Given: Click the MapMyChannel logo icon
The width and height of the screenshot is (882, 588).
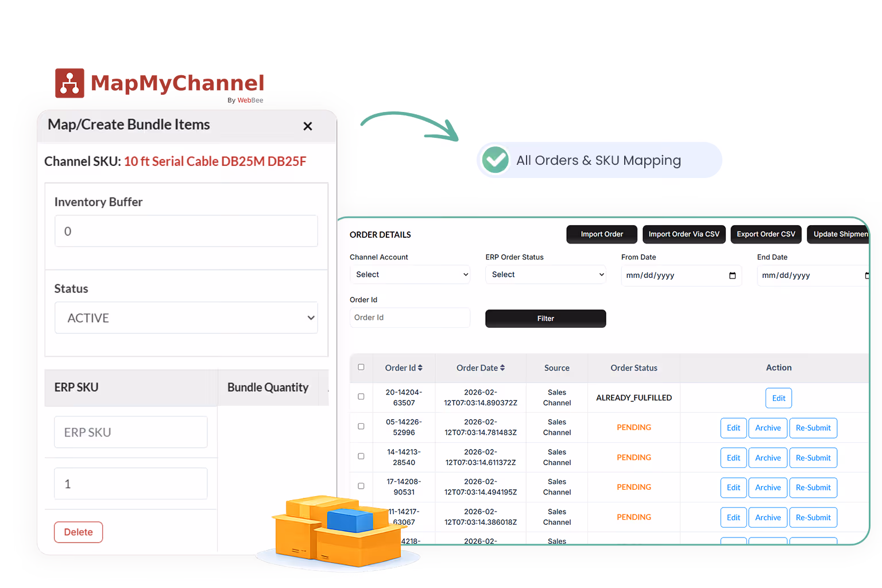Looking at the screenshot, I should 69,83.
